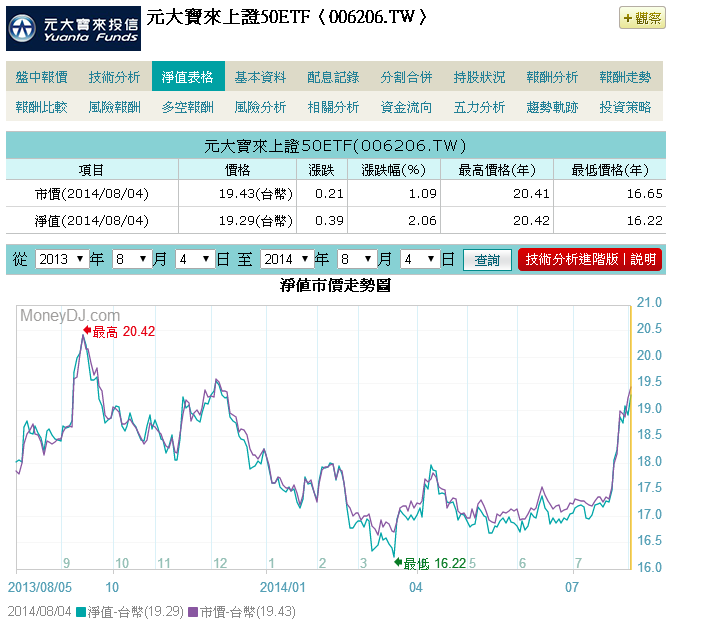
Task: Open the 報酬走勢 tab
Action: [625, 77]
